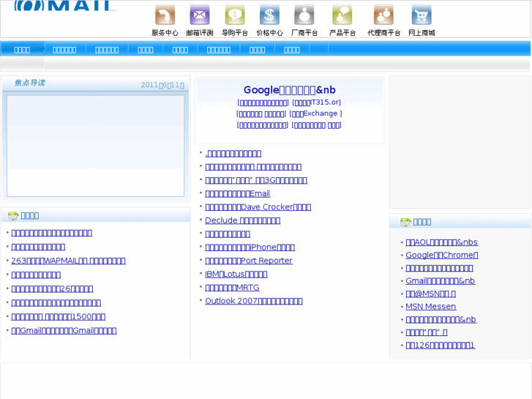
Task: Open the Declude article link
Action: 243,220
